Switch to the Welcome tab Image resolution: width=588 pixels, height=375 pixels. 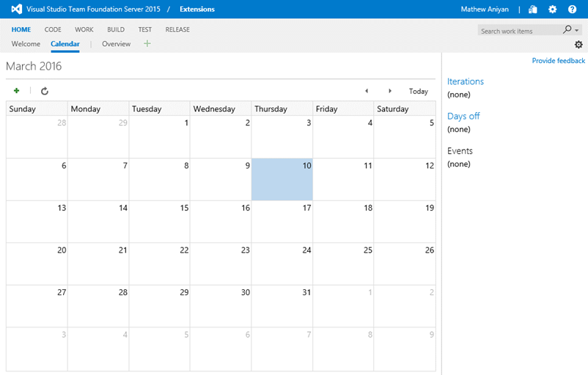[x=26, y=44]
